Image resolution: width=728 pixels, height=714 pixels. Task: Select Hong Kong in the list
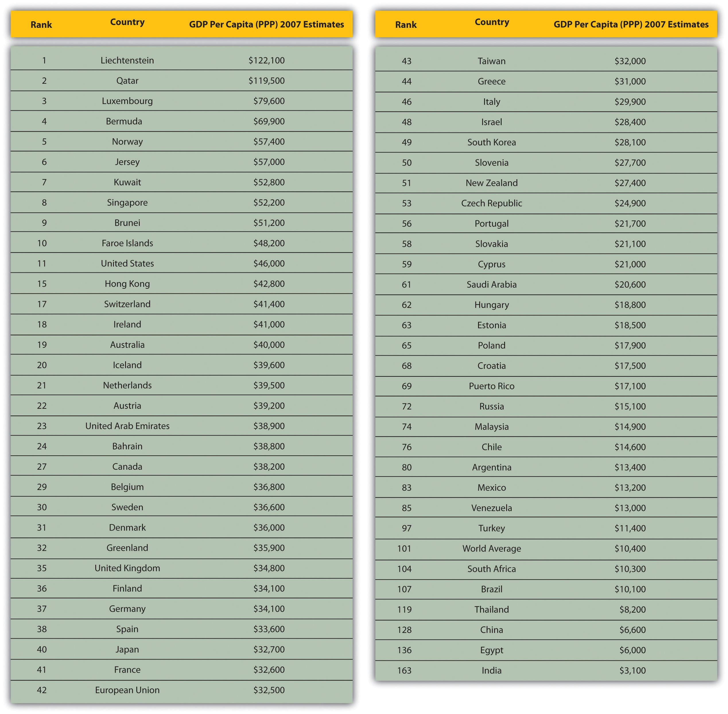pyautogui.click(x=127, y=284)
